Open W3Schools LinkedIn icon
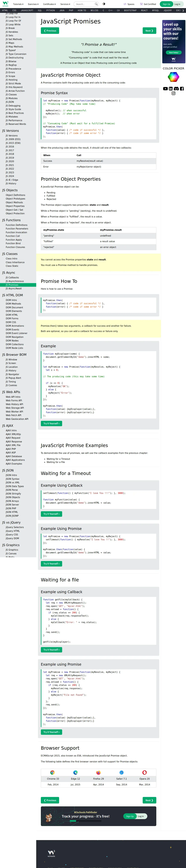 171,89
